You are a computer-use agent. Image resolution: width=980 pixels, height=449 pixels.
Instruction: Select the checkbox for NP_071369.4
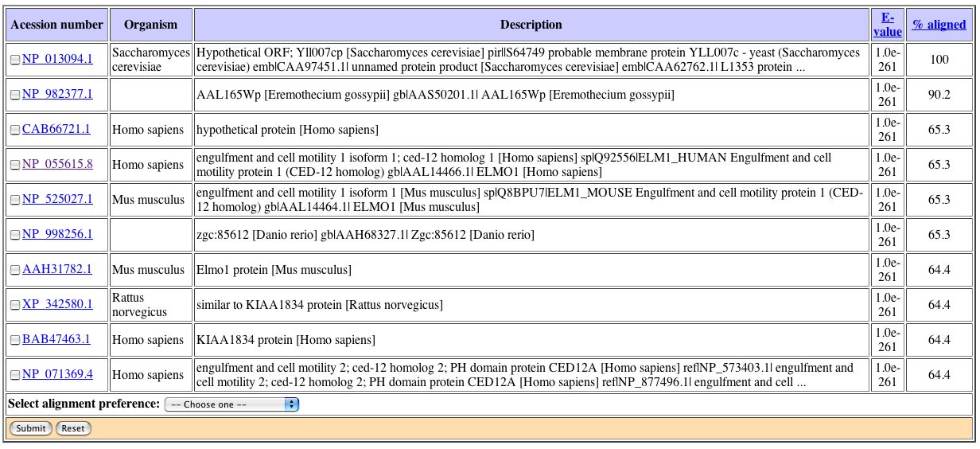15,375
